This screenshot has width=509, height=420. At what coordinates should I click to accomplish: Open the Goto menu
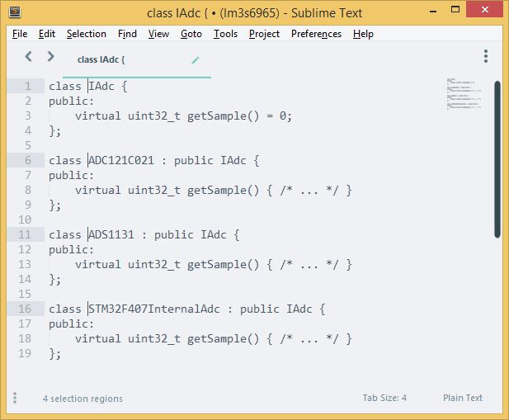(x=191, y=34)
